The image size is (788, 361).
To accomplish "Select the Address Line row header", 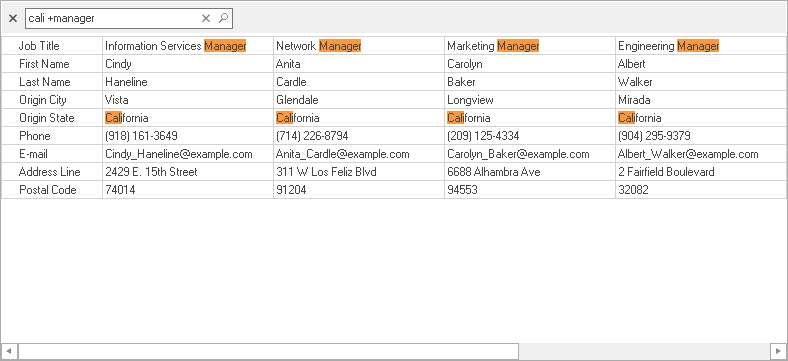I will [x=52, y=172].
